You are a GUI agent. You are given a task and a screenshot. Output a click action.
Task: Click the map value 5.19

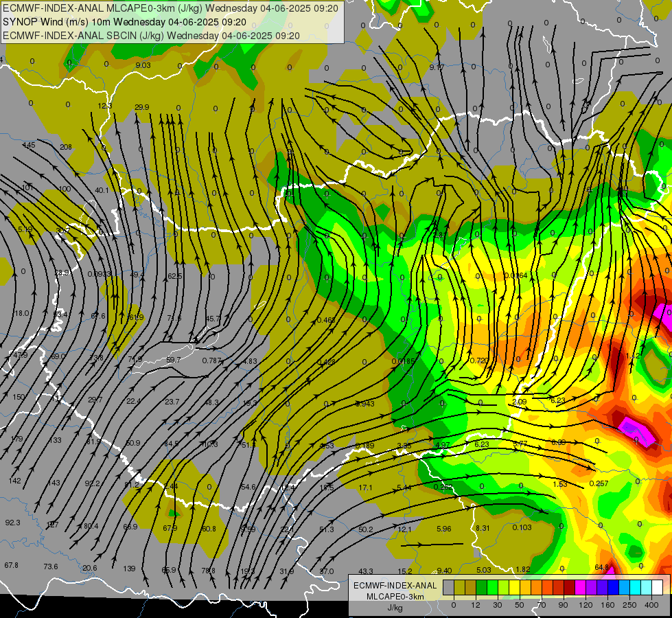pos(25,229)
